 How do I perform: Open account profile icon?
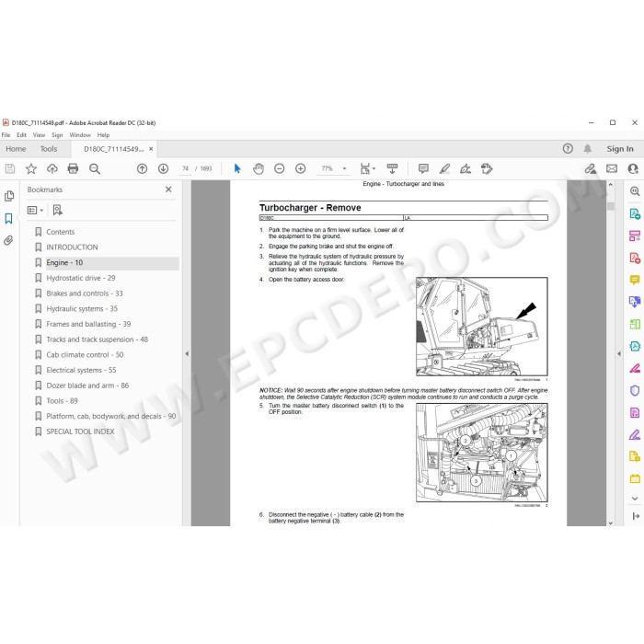(633, 168)
